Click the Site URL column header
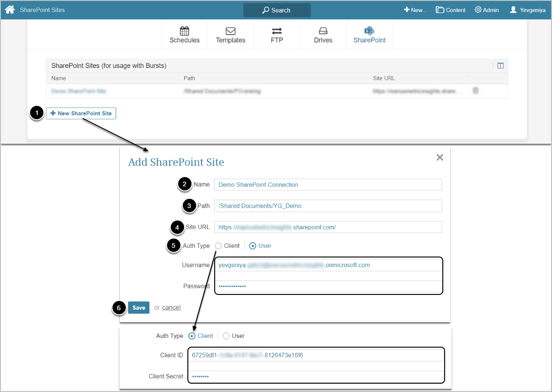Screen dimensions: 552x392 (384, 78)
